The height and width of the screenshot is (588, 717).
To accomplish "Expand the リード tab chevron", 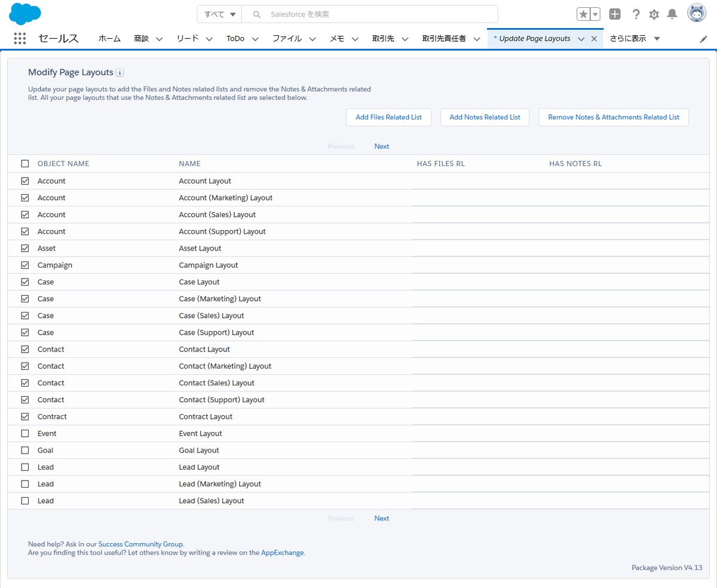I will (x=209, y=39).
